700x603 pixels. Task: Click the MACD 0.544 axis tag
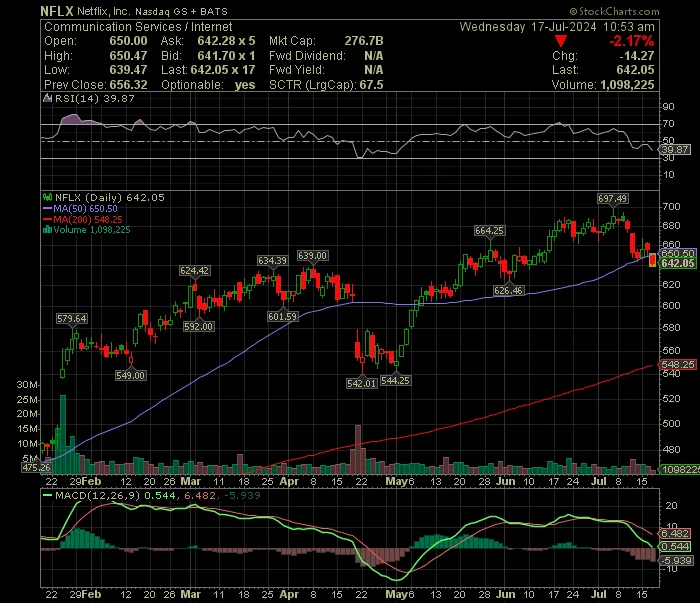(x=675, y=546)
